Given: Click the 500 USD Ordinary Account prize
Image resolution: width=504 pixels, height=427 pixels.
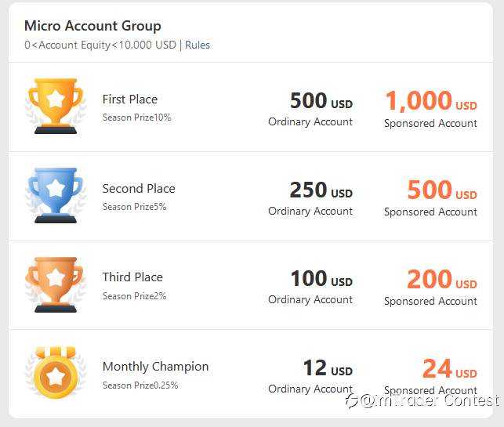Looking at the screenshot, I should [x=310, y=109].
